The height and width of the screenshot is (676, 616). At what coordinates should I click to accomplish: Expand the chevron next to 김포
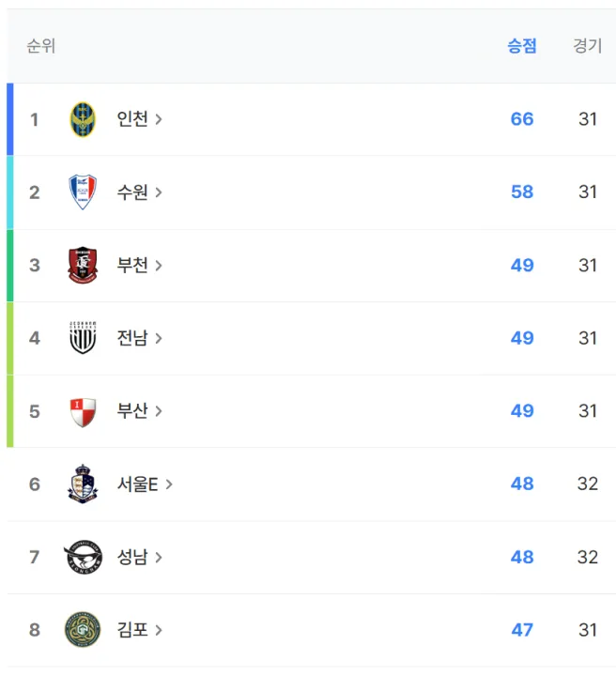[x=159, y=630]
